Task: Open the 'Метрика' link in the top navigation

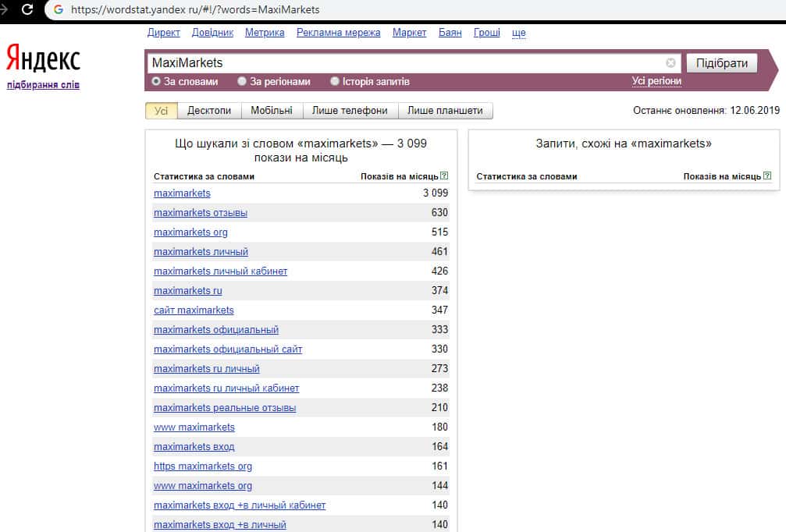Action: tap(265, 33)
